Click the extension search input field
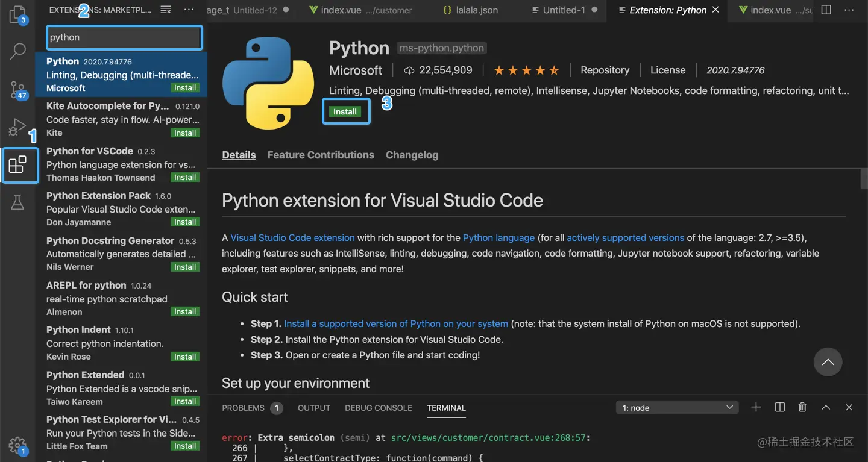The image size is (868, 462). click(x=124, y=37)
